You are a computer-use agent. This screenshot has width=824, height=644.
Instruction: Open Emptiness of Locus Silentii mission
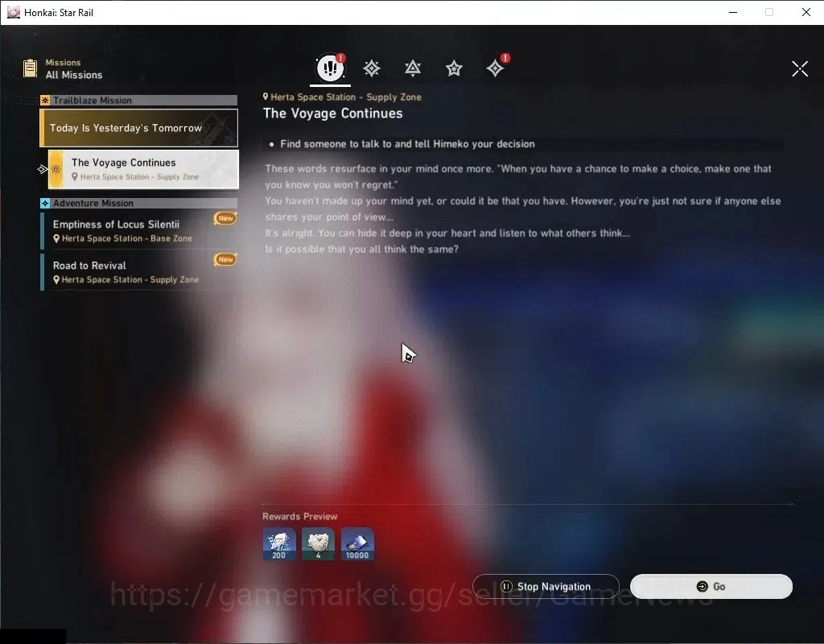139,230
